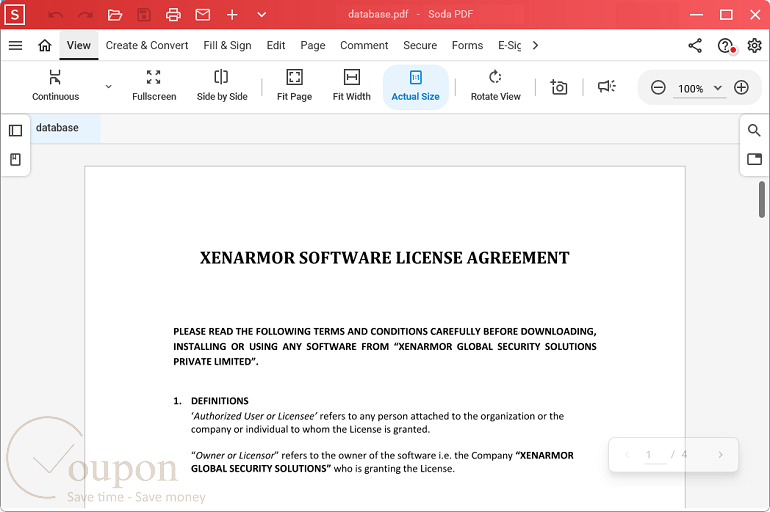Click the XENARMOR SOFTWARE LICENSE AGREEMENT heading
Screen dimensions: 770x512
385,258
